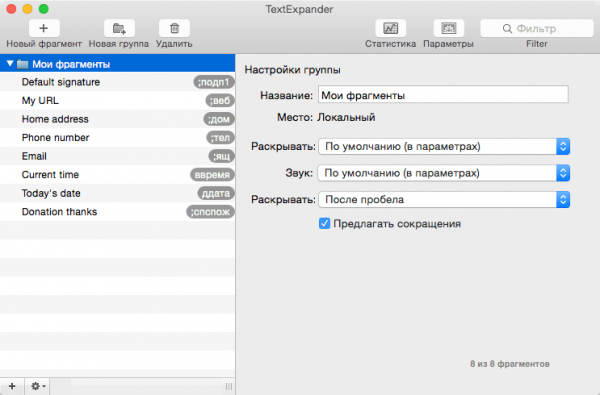Open the Звук dropdown

[444, 173]
